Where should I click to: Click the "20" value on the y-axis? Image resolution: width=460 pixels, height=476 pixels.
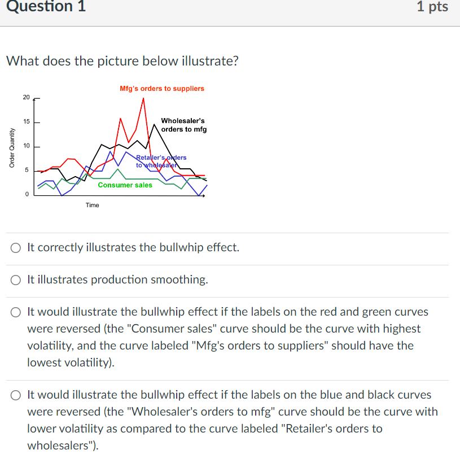(26, 97)
